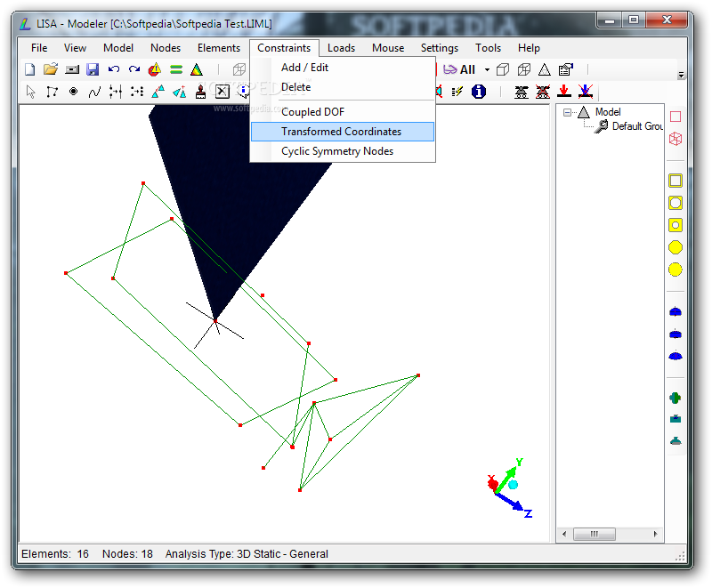Image resolution: width=712 pixels, height=588 pixels.
Task: Open the All selection dropdown arrow
Action: 487,70
